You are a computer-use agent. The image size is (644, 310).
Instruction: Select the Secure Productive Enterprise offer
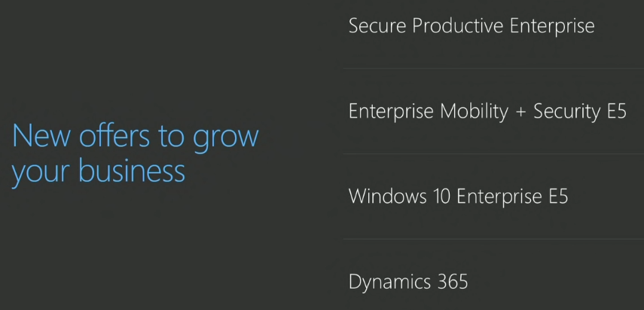[472, 26]
